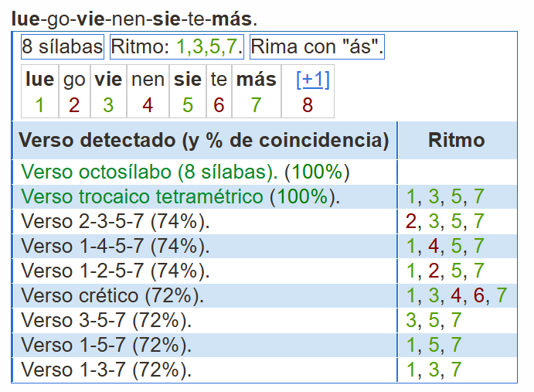Viewport: 534px width, 392px height.
Task: Select the '8 sílabas' box
Action: click(x=63, y=46)
